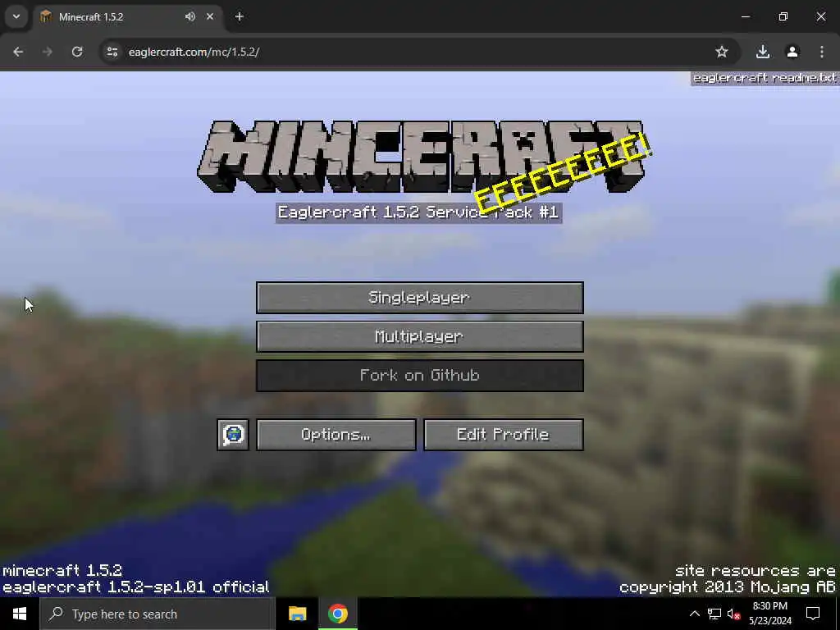
Task: Open network status tray icon
Action: pyautogui.click(x=714, y=614)
